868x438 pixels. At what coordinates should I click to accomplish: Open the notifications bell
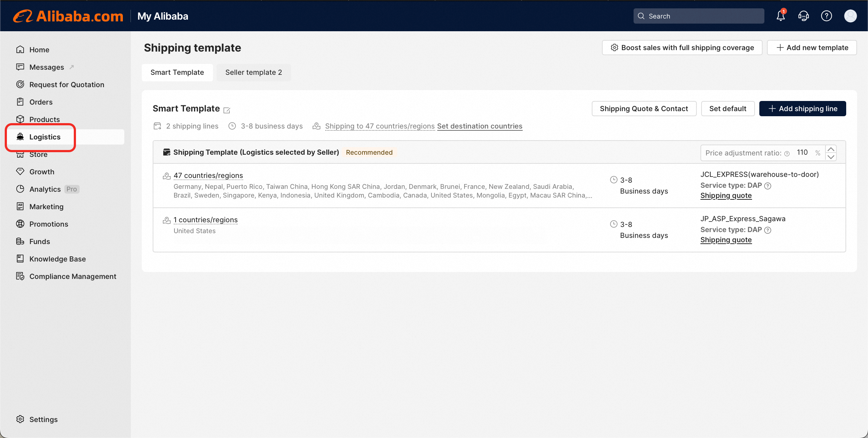[x=781, y=16]
